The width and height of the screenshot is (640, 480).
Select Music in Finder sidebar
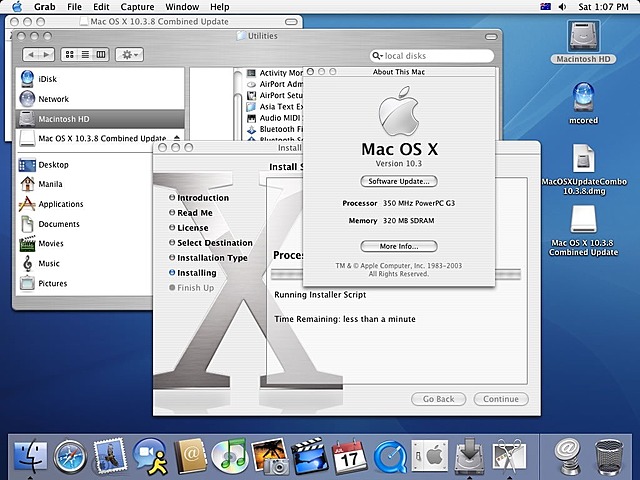[84, 263]
